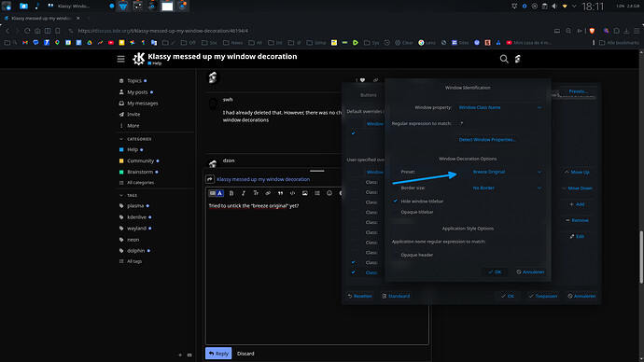This screenshot has width=644, height=362.
Task: Toggle the rich text editor mode switch
Action: coord(216,193)
